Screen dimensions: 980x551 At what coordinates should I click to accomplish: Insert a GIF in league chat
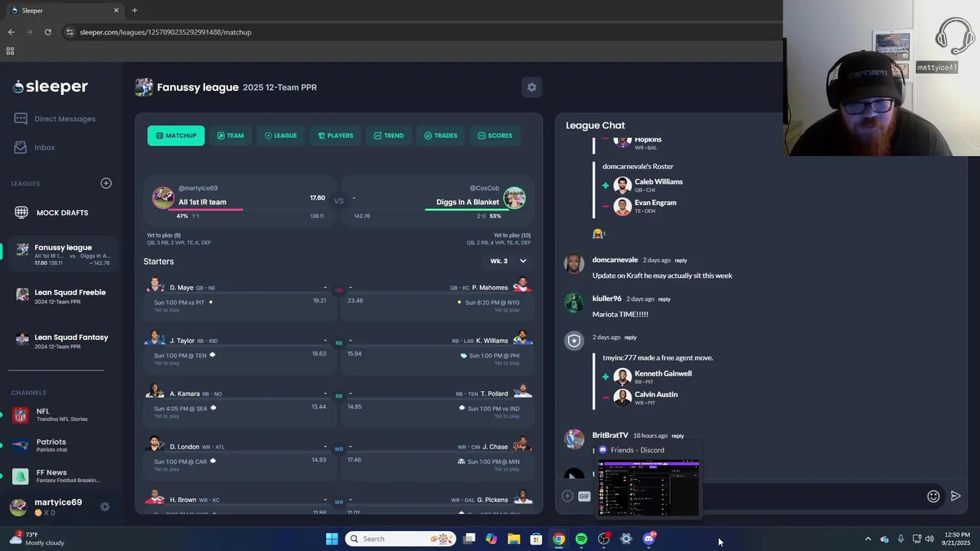(x=584, y=496)
